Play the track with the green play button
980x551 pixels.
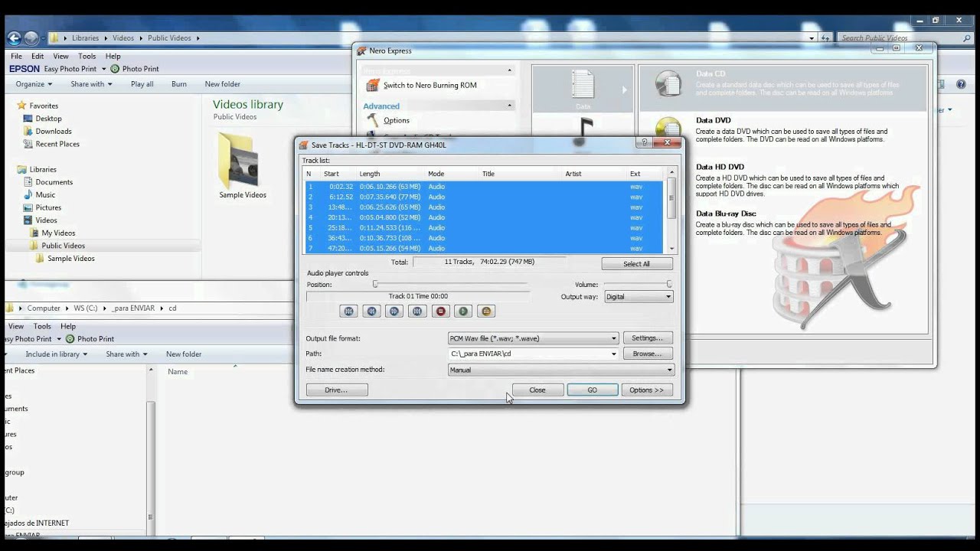pyautogui.click(x=463, y=311)
